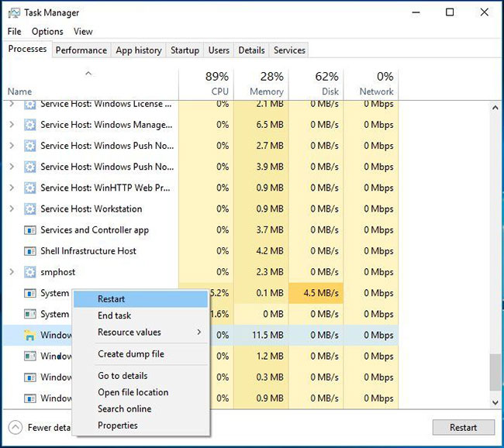Screen dimensions: 504x448
Task: Select Restart in the context menu
Action: click(x=111, y=299)
